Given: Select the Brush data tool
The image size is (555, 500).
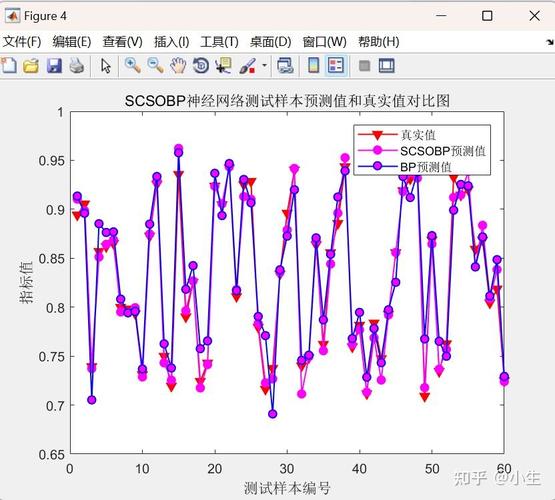Looking at the screenshot, I should pos(247,66).
